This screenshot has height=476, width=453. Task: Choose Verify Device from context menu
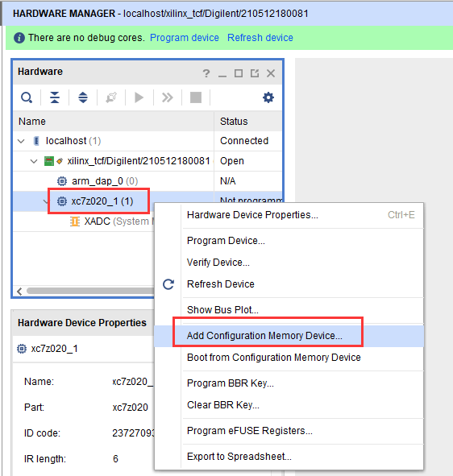pyautogui.click(x=289, y=263)
